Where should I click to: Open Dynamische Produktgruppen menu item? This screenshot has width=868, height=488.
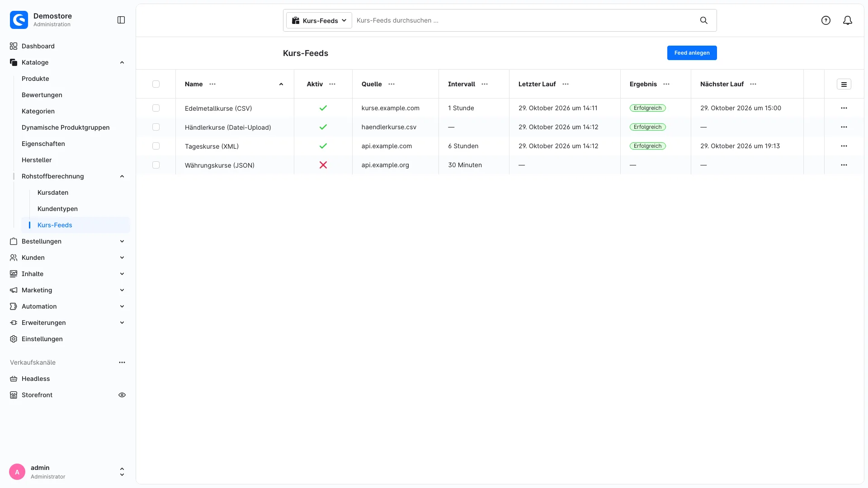66,127
